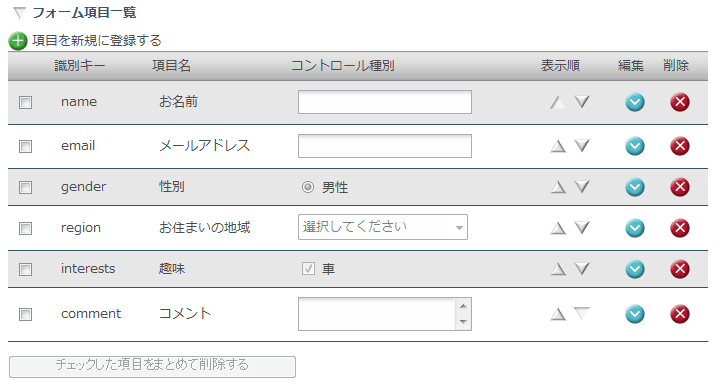Edit the interests row via blue icon
Viewport: 715px width, 385px height.
coord(635,269)
